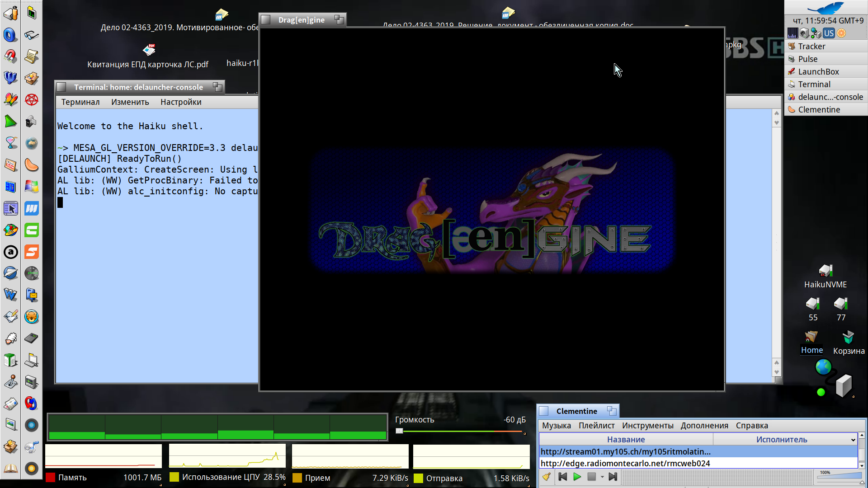Launch the sheep icon in LaunchBox
The width and height of the screenshot is (868, 488).
coord(10,338)
